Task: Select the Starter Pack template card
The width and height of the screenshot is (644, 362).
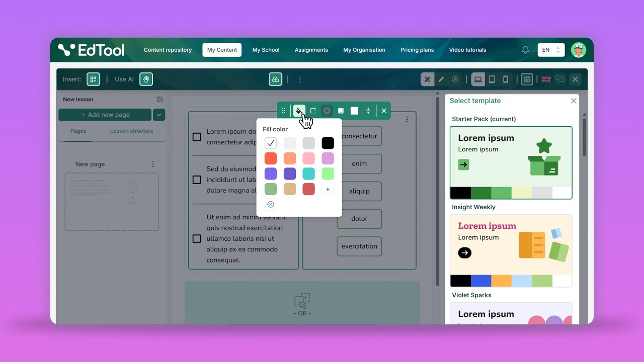Action: (x=511, y=163)
